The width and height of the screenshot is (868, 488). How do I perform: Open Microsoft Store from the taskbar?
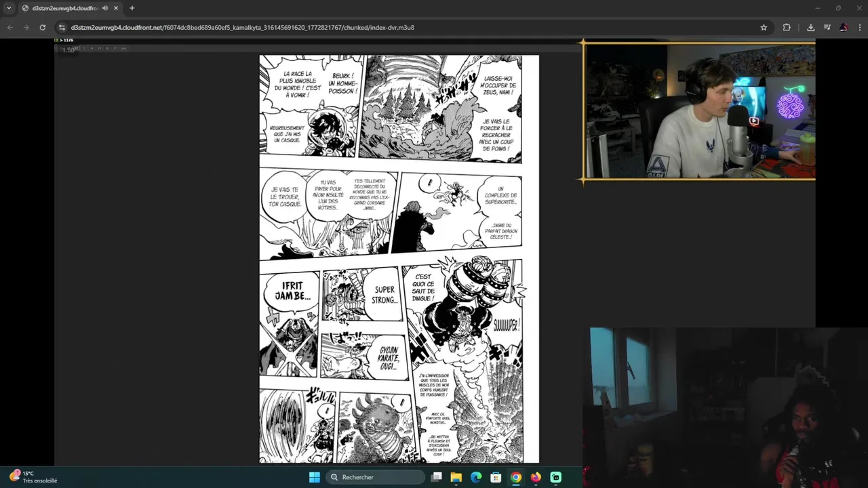496,477
